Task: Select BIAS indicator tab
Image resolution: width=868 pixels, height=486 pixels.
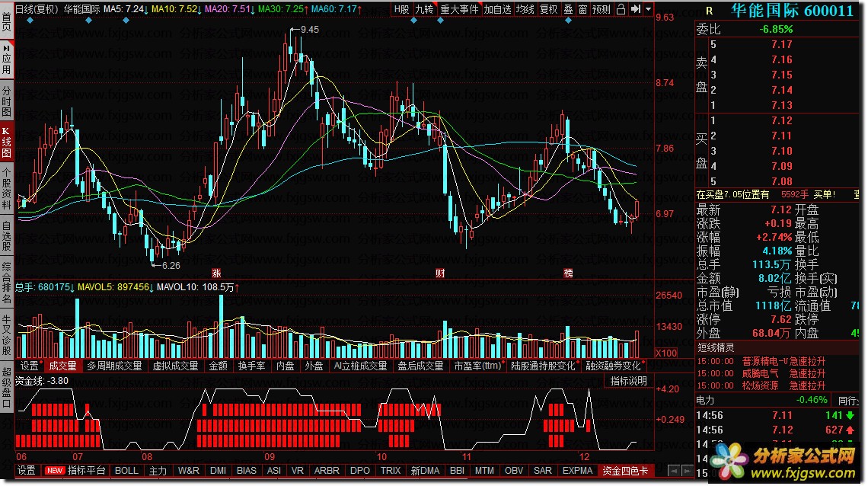Action: tap(247, 471)
